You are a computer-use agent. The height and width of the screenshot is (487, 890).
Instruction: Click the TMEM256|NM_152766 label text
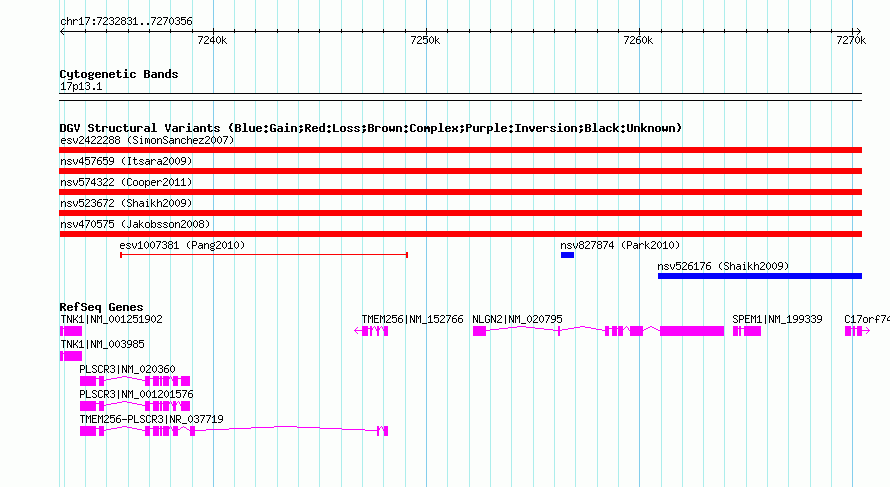[413, 319]
